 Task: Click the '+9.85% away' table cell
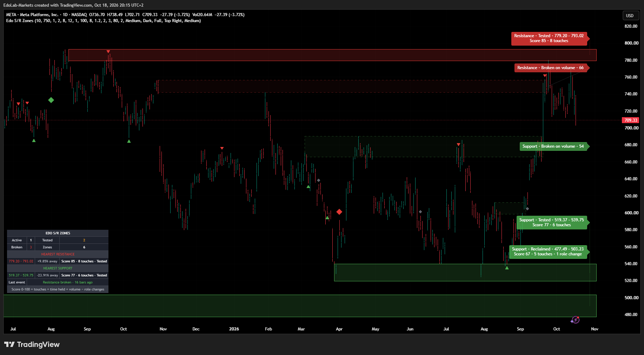(x=47, y=261)
